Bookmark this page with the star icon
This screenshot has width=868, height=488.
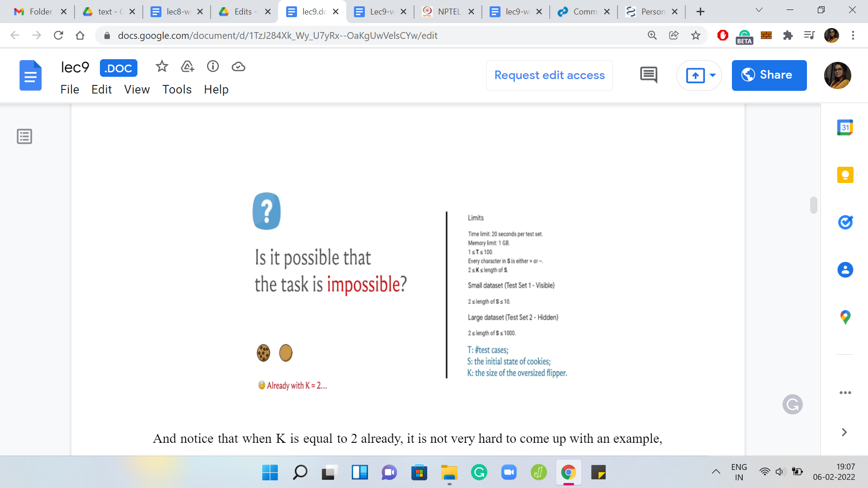coord(696,35)
